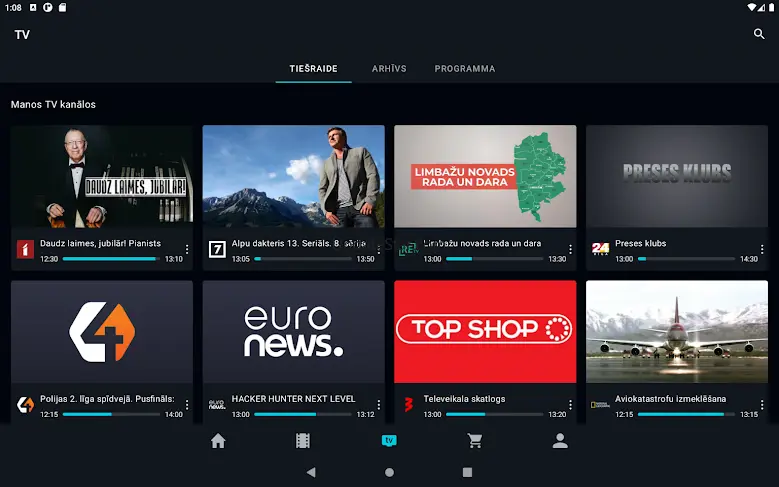This screenshot has height=487, width=779.
Task: Click progress bar of Daudz laimes, jubilār!
Action: coord(111,259)
